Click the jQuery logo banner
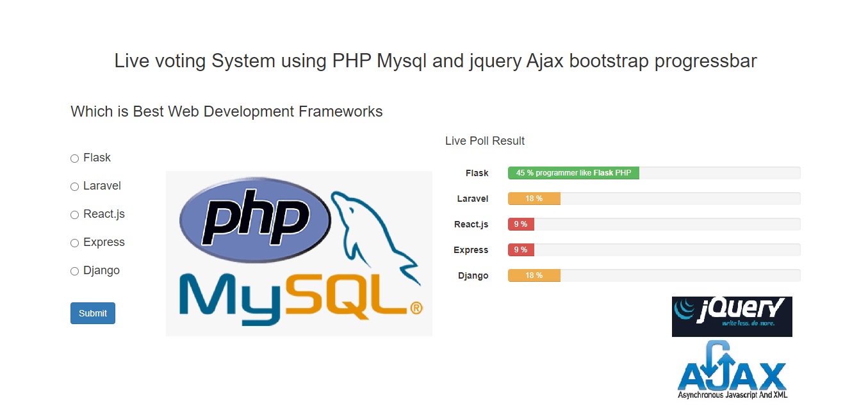Image resolution: width=868 pixels, height=417 pixels. tap(732, 316)
